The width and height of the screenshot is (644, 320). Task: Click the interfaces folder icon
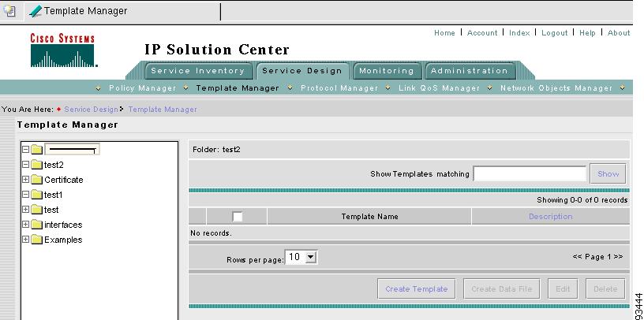[x=37, y=225]
